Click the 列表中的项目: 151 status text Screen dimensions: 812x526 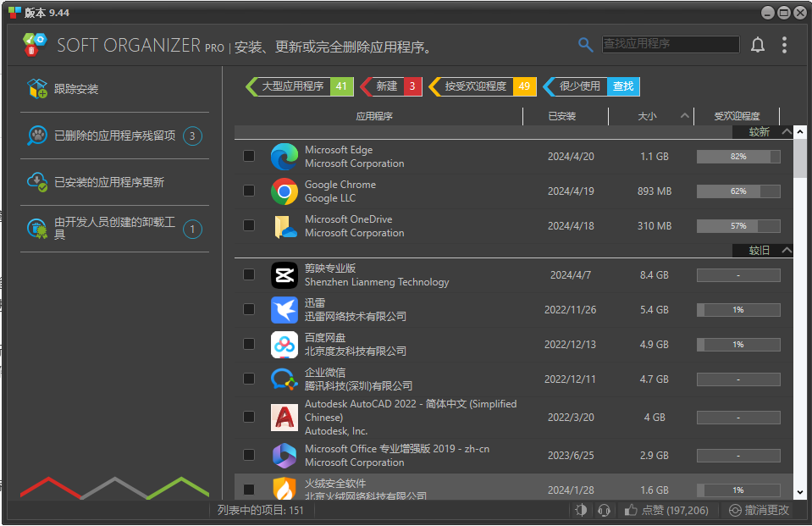tap(261, 511)
